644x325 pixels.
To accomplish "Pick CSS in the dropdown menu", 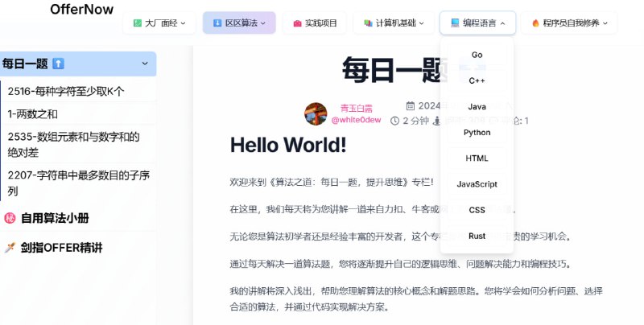I will [477, 210].
